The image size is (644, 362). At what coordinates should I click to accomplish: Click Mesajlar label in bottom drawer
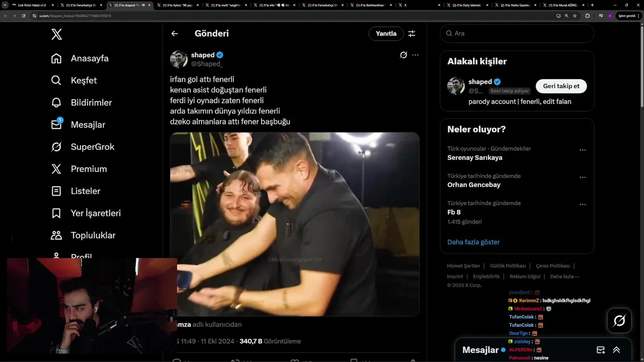[x=480, y=350]
